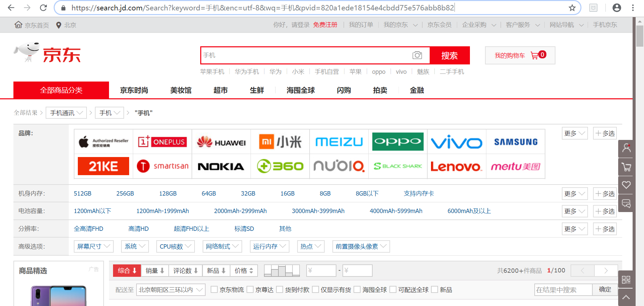Open the 前置摄像头像素 dropdown
The image size is (644, 306).
click(361, 246)
